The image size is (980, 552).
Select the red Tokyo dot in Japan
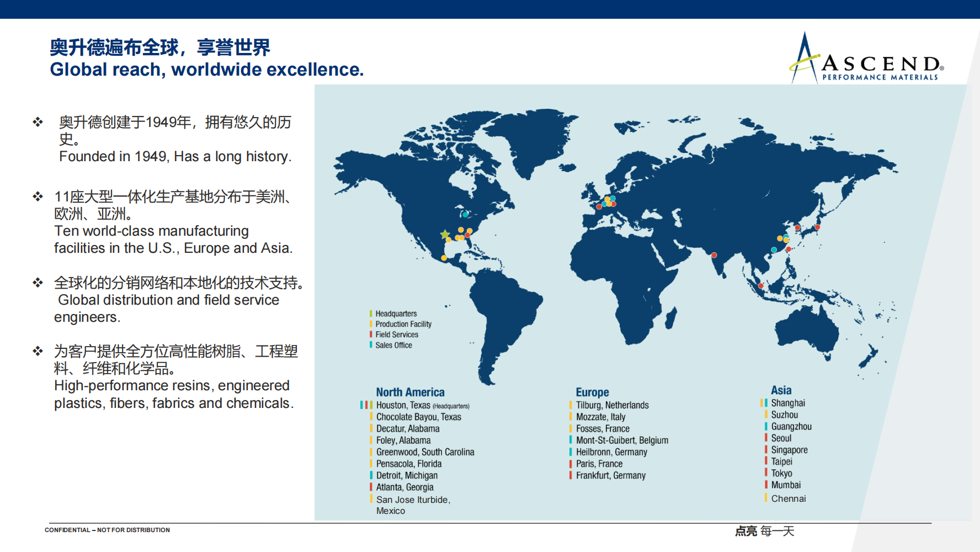click(817, 227)
